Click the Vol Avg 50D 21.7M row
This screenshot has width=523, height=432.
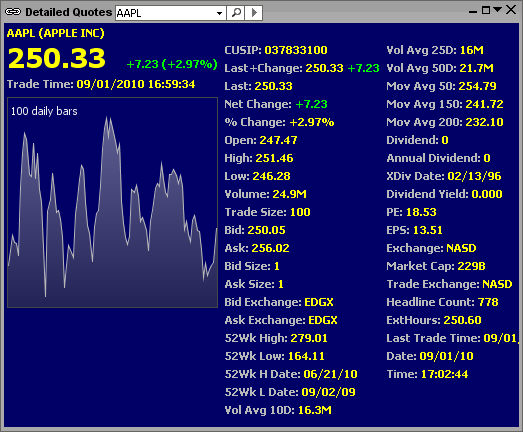click(440, 68)
